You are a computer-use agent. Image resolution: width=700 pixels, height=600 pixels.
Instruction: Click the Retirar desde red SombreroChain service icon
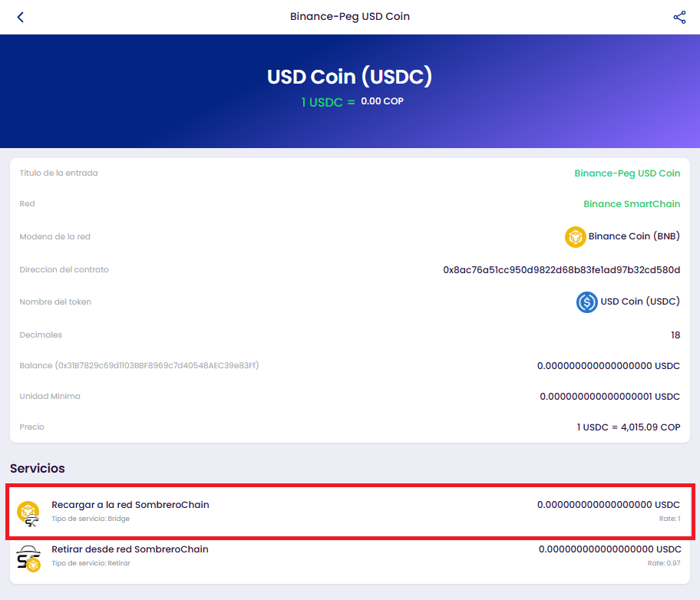pyautogui.click(x=28, y=558)
